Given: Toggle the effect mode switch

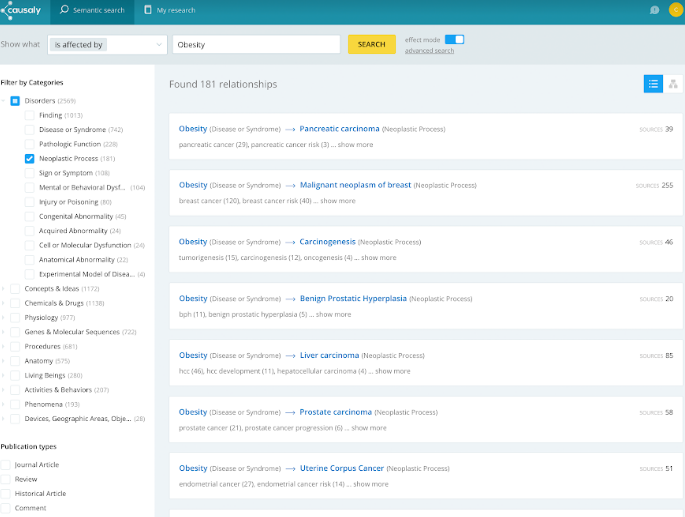Looking at the screenshot, I should [x=454, y=39].
